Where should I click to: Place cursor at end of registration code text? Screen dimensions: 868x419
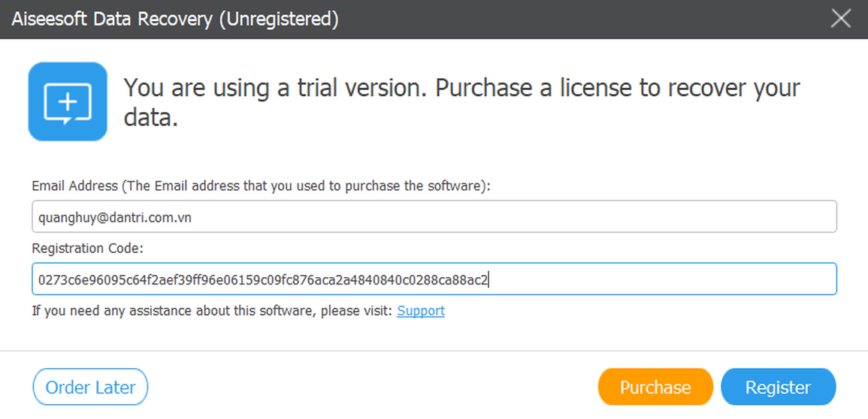tap(490, 280)
